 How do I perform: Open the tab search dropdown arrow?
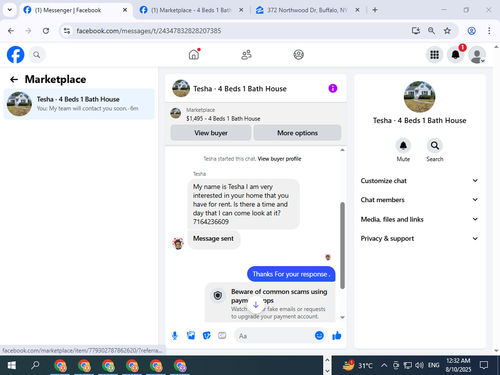(10, 10)
